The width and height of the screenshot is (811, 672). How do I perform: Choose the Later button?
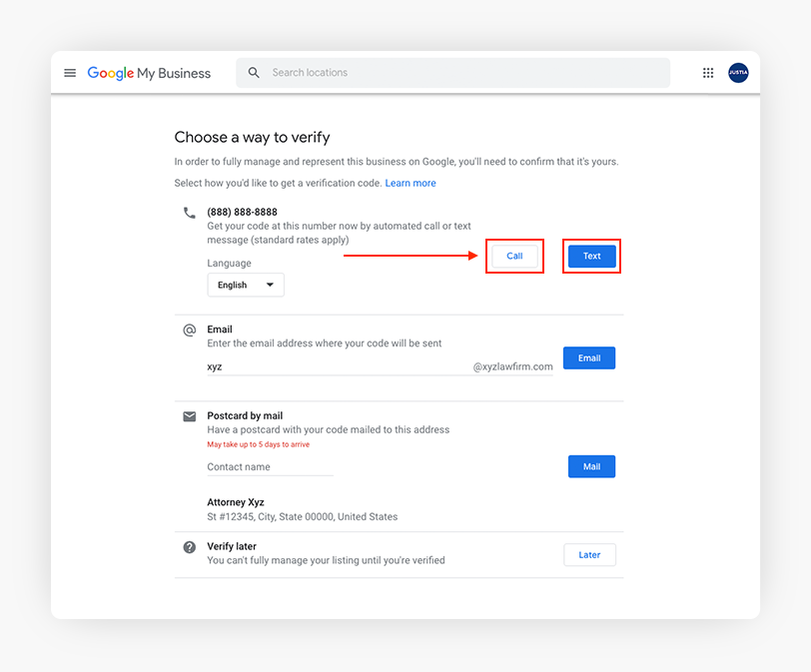coord(589,555)
